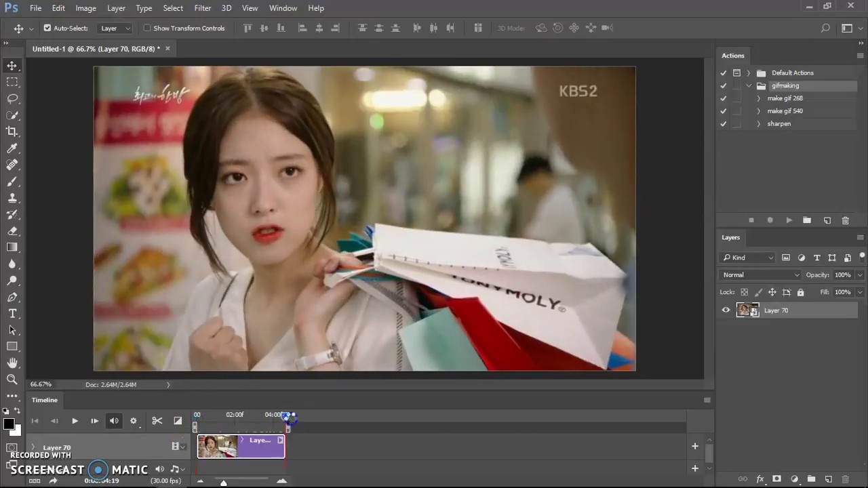Toggle the Auto-Select checkbox
The height and width of the screenshot is (488, 868).
pyautogui.click(x=47, y=28)
